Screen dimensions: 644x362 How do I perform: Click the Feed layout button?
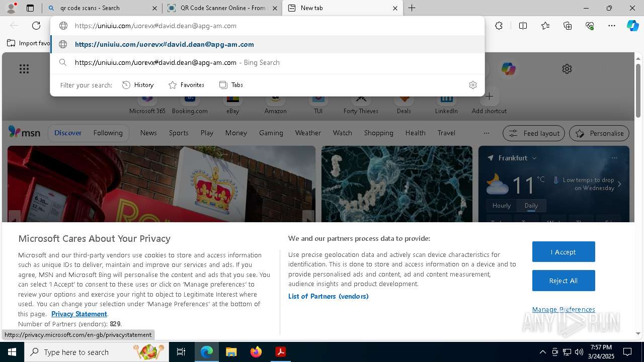534,133
